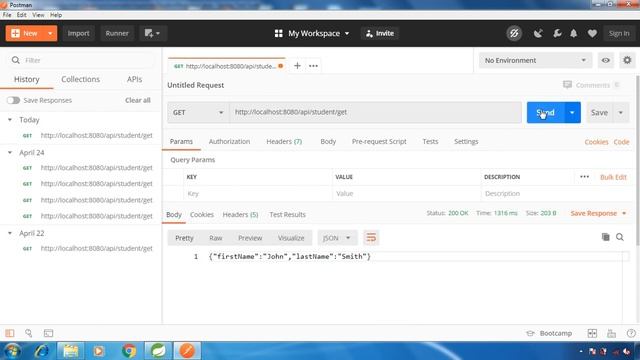This screenshot has width=640, height=360.
Task: Open the JSON format dropdown
Action: point(337,238)
